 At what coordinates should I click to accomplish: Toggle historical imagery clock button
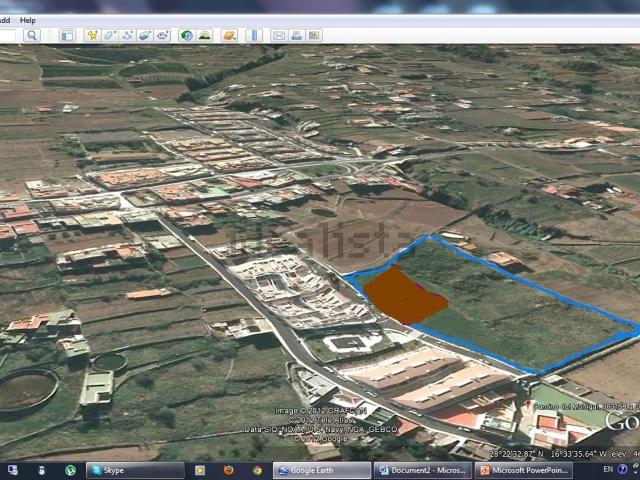point(187,35)
